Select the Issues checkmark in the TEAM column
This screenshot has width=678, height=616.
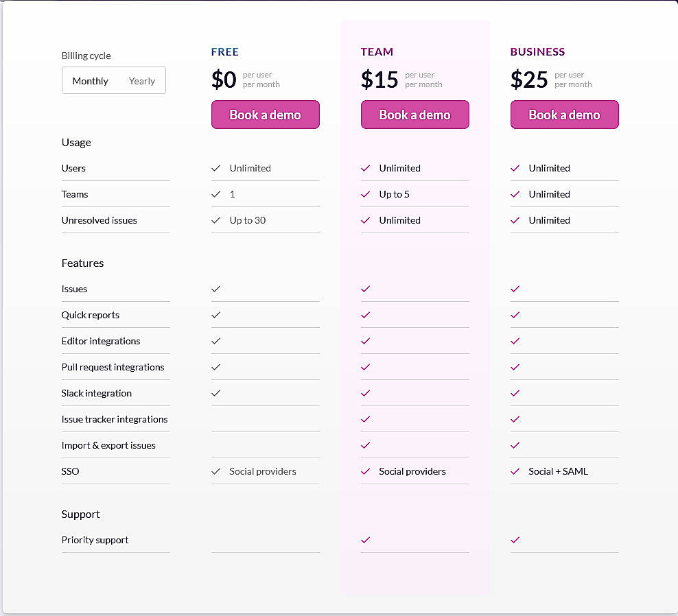(365, 289)
